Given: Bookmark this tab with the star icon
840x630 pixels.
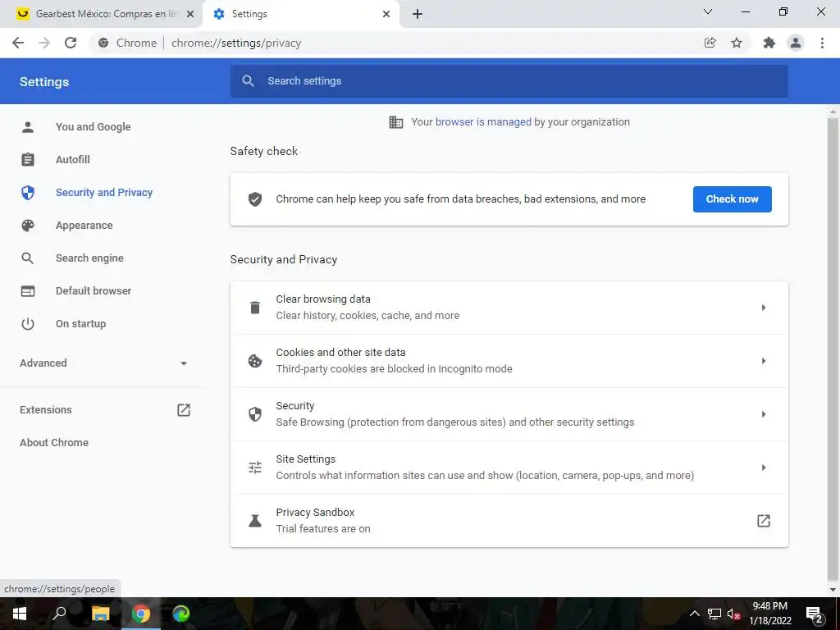Looking at the screenshot, I should (x=737, y=43).
